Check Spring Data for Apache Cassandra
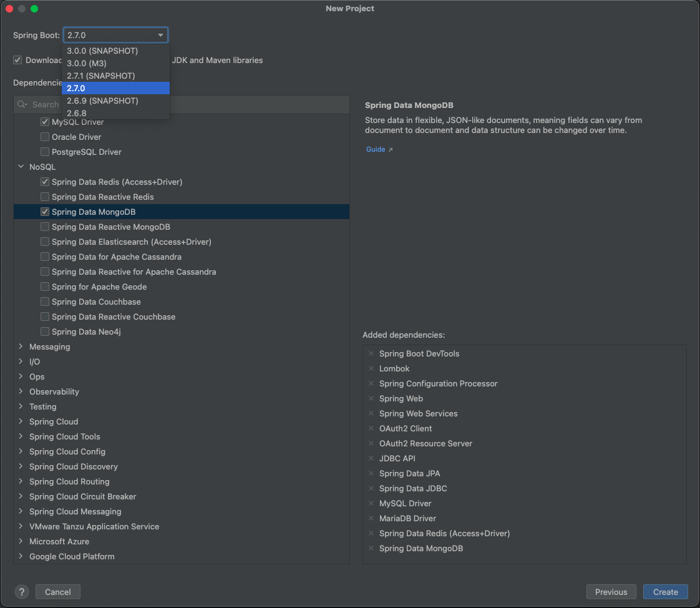The width and height of the screenshot is (700, 608). click(x=45, y=257)
